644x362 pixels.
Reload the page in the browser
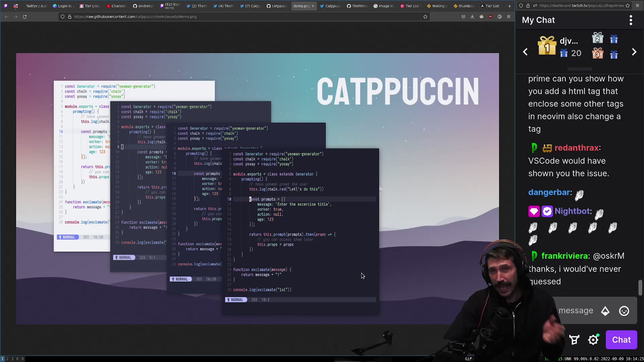pos(24,16)
